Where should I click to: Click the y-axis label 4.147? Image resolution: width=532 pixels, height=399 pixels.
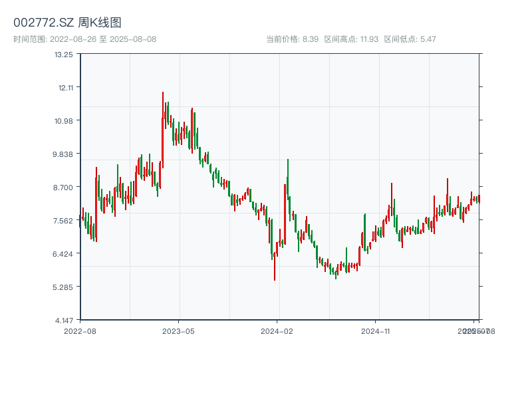(x=64, y=321)
